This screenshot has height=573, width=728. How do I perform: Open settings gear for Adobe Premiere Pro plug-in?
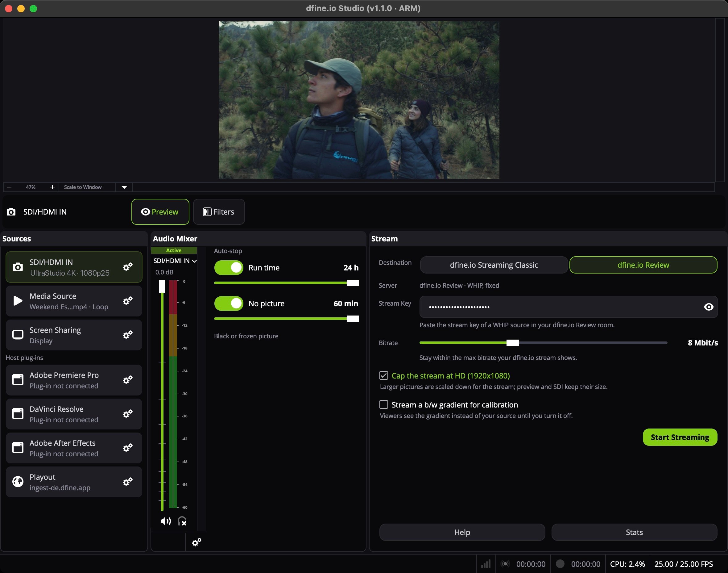point(127,380)
